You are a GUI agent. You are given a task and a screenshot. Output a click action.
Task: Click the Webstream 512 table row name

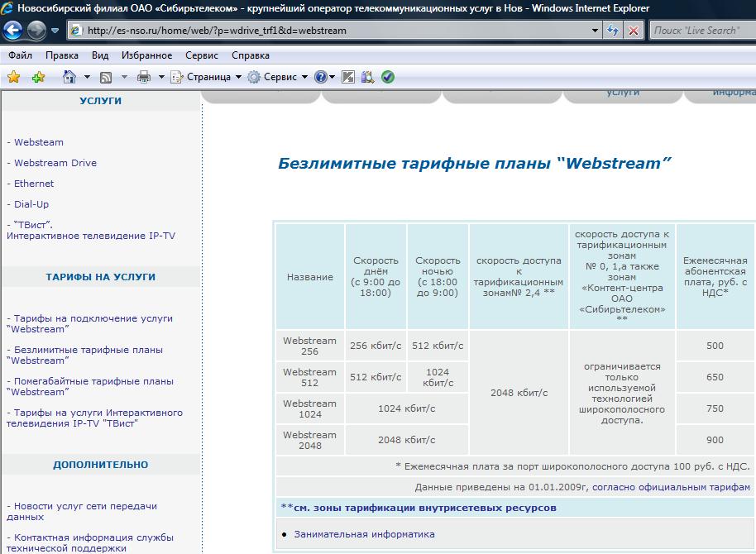(x=309, y=377)
